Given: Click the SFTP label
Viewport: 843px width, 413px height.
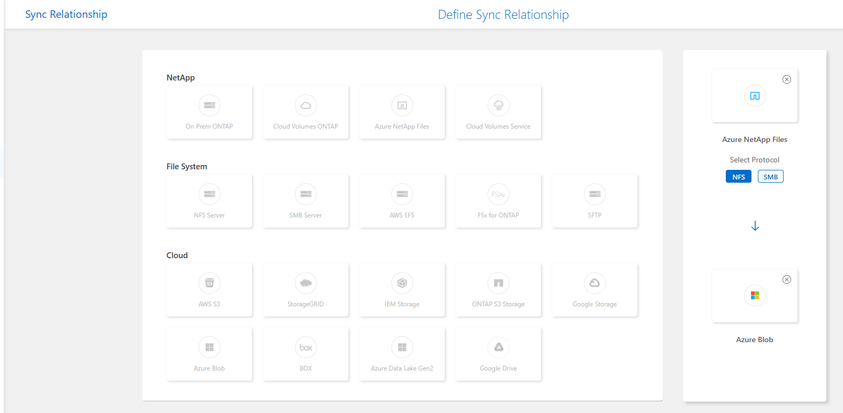Looking at the screenshot, I should pyautogui.click(x=595, y=215).
